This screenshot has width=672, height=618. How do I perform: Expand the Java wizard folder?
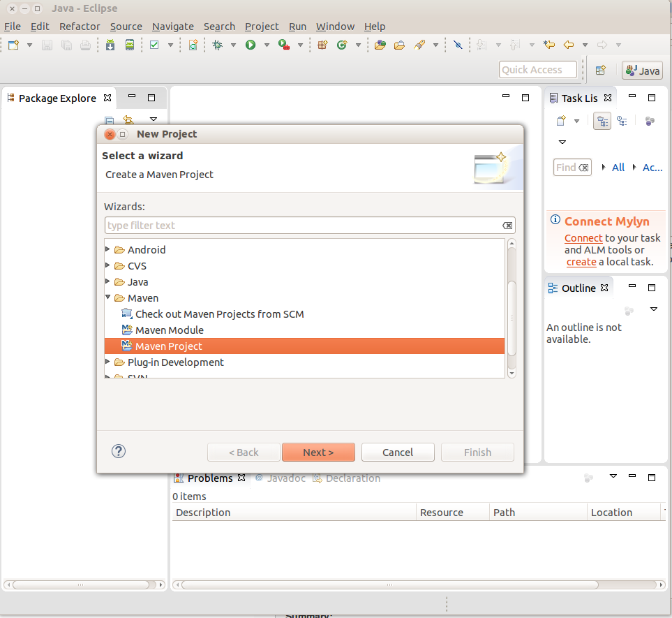(x=107, y=281)
